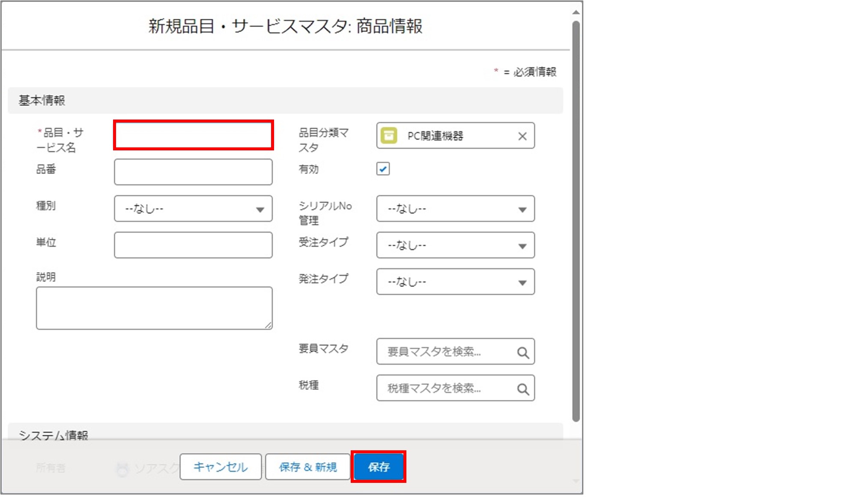
Task: Click the PC関連機器 text
Action: 435,136
